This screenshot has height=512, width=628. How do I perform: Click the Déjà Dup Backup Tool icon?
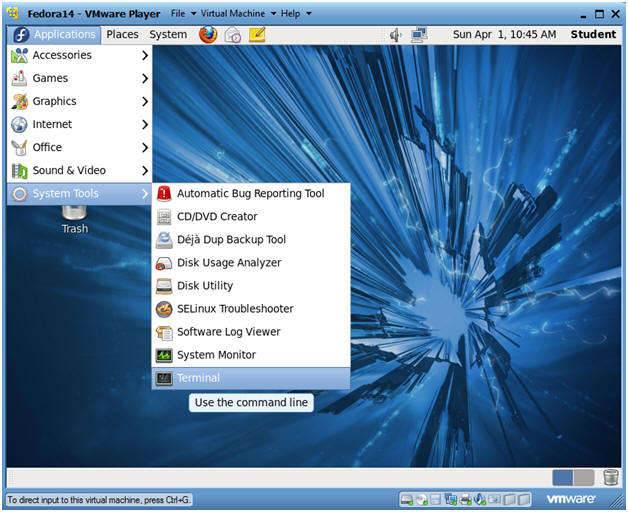tap(164, 240)
